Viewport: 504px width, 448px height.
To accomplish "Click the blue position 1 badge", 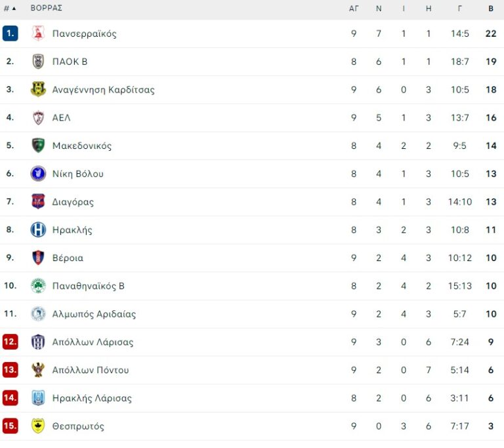I will [x=10, y=33].
